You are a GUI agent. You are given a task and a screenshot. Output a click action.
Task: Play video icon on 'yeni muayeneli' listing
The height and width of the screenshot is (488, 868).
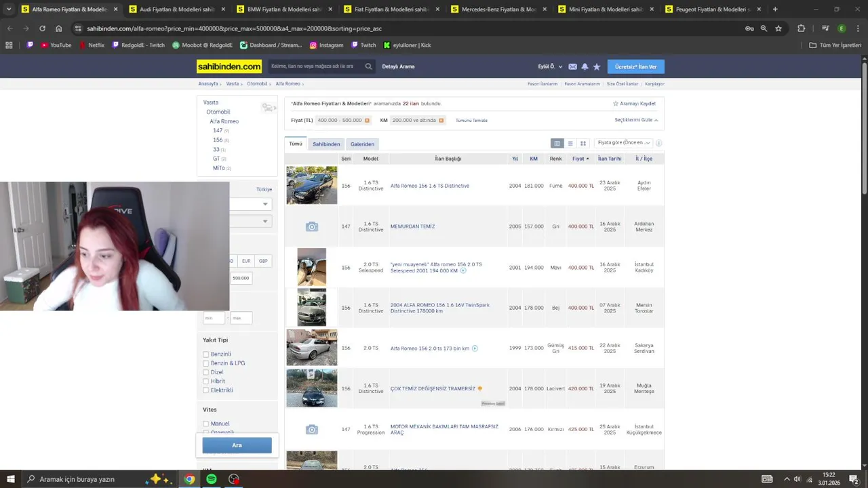pyautogui.click(x=463, y=270)
